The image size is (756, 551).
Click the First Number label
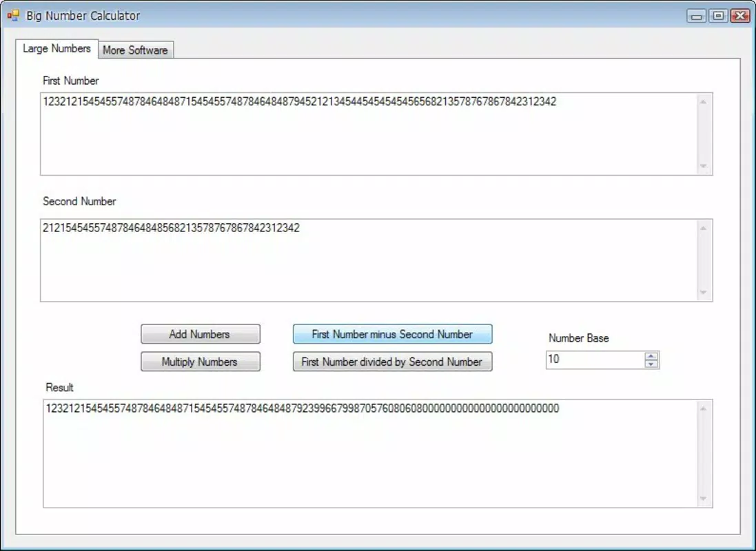click(x=71, y=81)
